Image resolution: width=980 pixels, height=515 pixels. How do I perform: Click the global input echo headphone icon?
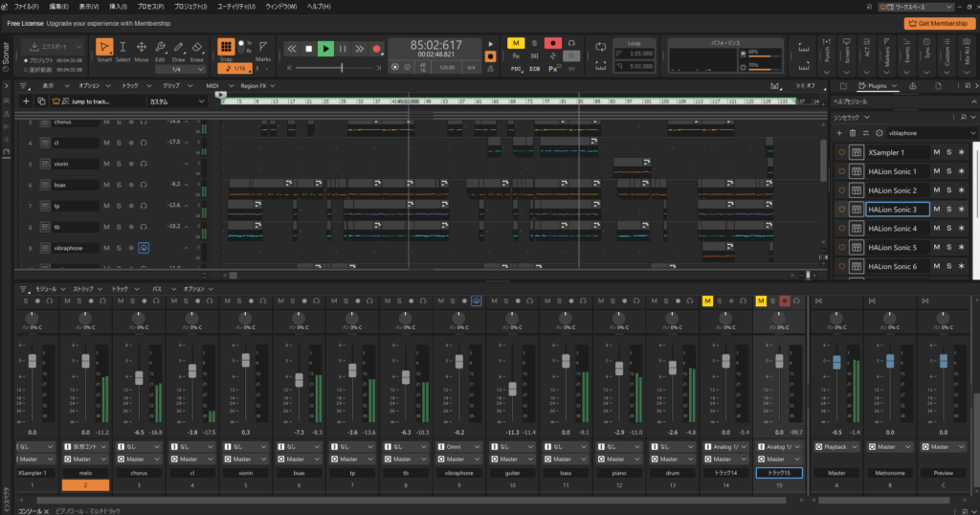[571, 43]
